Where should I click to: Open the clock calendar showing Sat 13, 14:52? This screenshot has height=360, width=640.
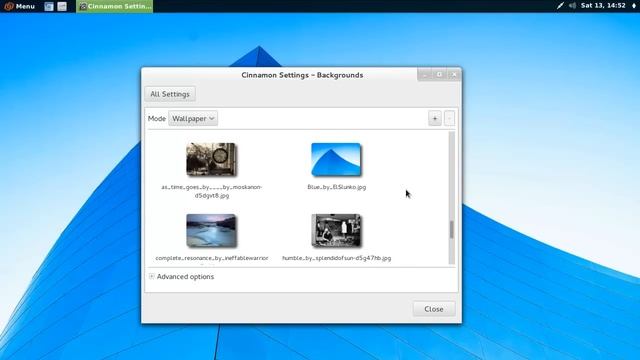[603, 6]
